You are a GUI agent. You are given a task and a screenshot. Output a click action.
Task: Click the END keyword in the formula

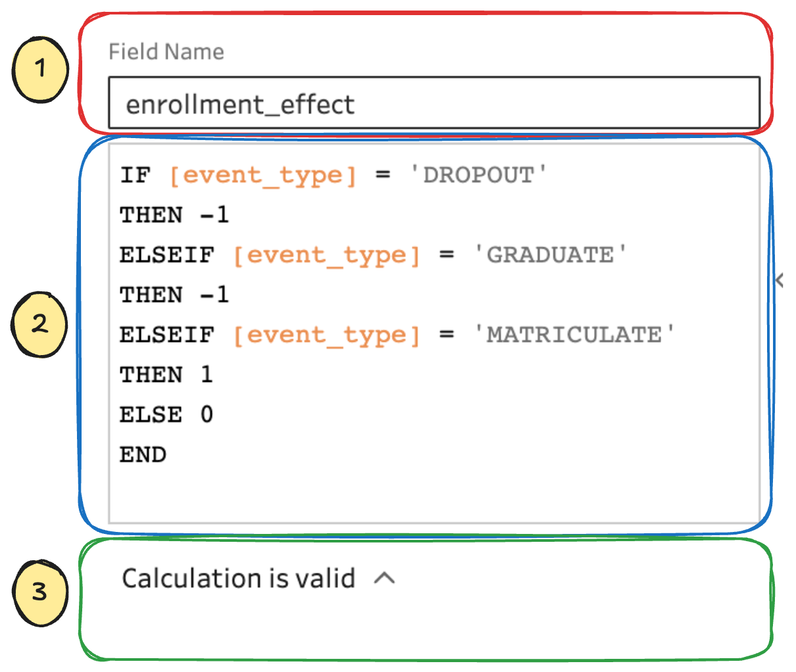click(x=143, y=454)
